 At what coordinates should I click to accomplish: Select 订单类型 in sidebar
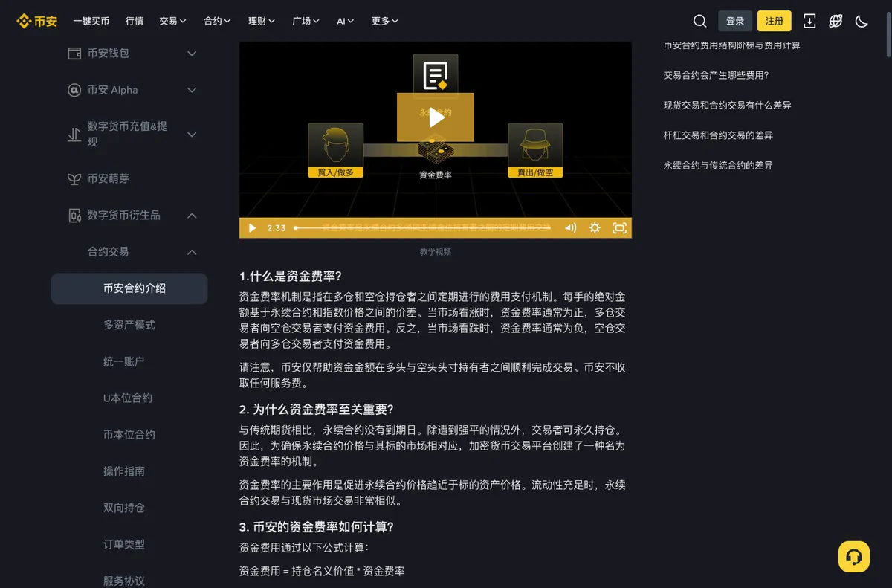point(124,544)
